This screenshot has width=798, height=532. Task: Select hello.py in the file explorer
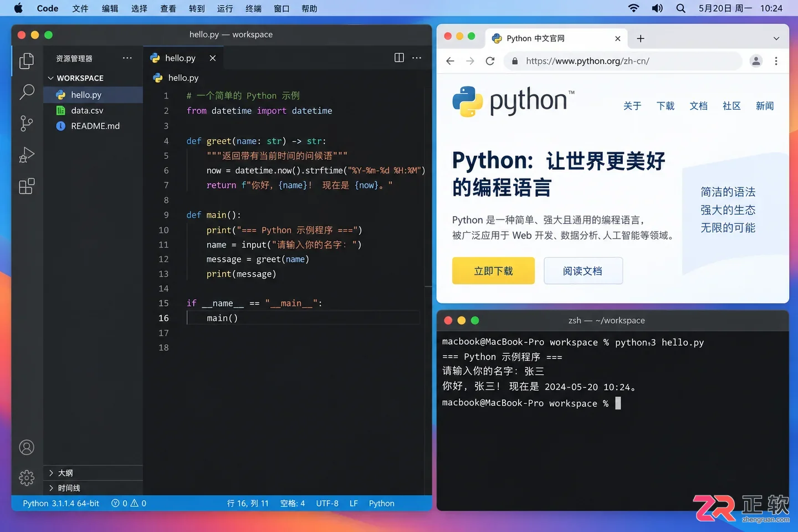point(93,95)
